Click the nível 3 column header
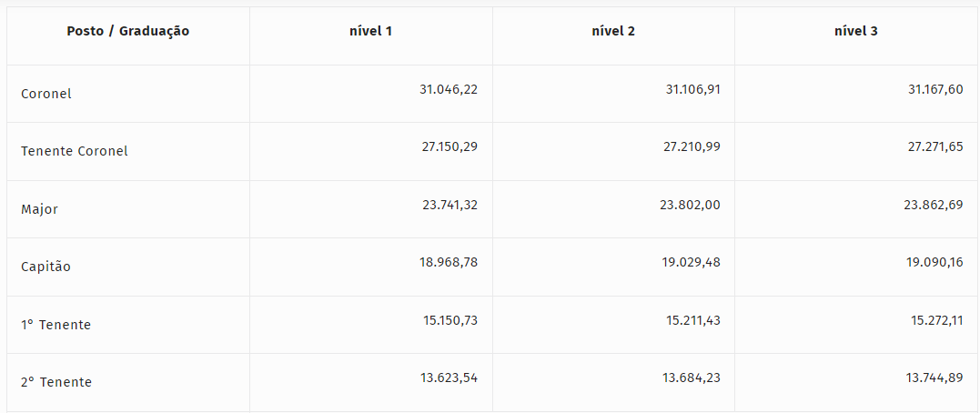 [856, 31]
